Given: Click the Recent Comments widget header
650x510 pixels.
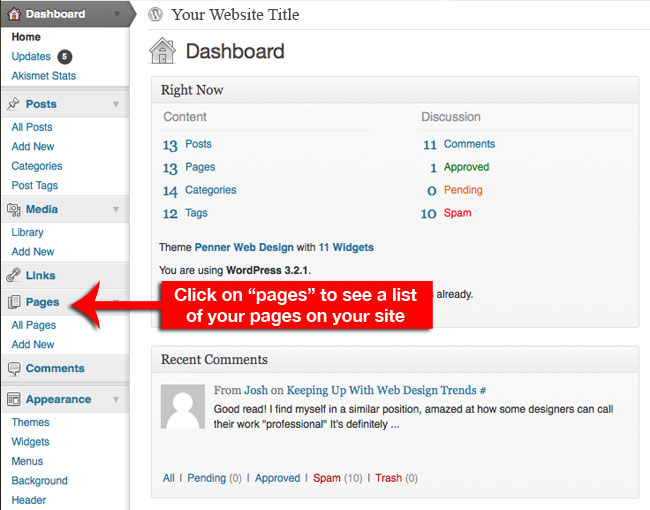Looking at the screenshot, I should click(x=395, y=359).
